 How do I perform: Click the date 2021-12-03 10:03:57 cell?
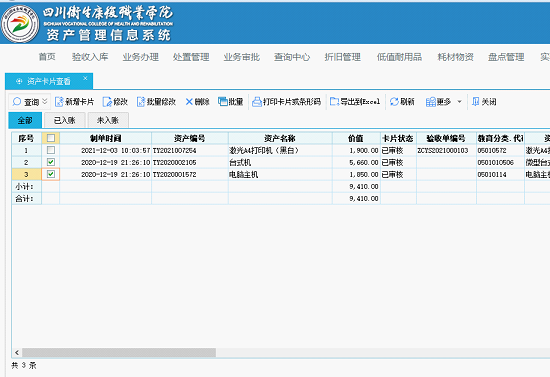tap(106, 150)
